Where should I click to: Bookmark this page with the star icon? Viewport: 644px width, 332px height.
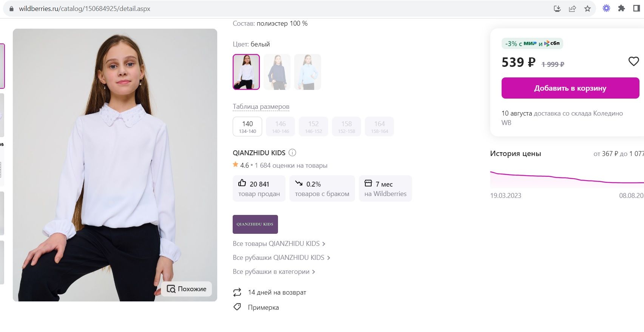pos(587,9)
